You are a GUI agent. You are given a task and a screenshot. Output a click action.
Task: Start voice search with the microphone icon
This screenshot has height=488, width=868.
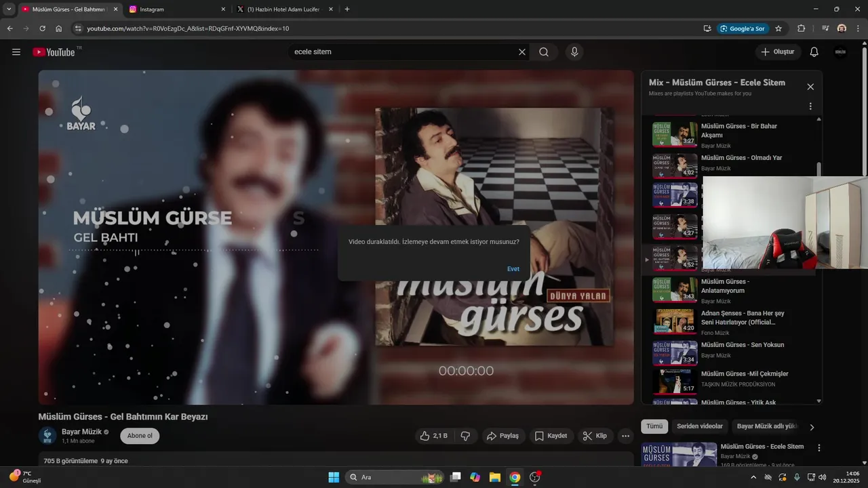[574, 52]
